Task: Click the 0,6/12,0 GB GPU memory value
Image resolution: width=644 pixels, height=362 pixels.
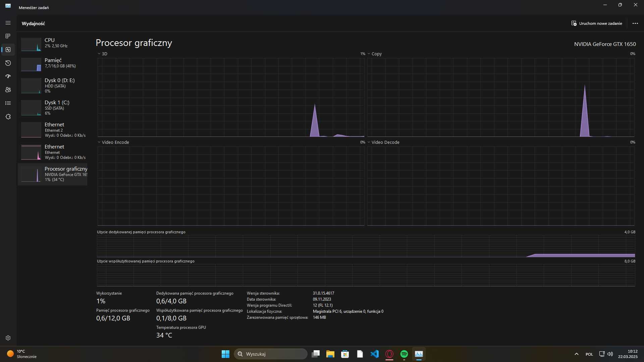Action: click(x=113, y=318)
